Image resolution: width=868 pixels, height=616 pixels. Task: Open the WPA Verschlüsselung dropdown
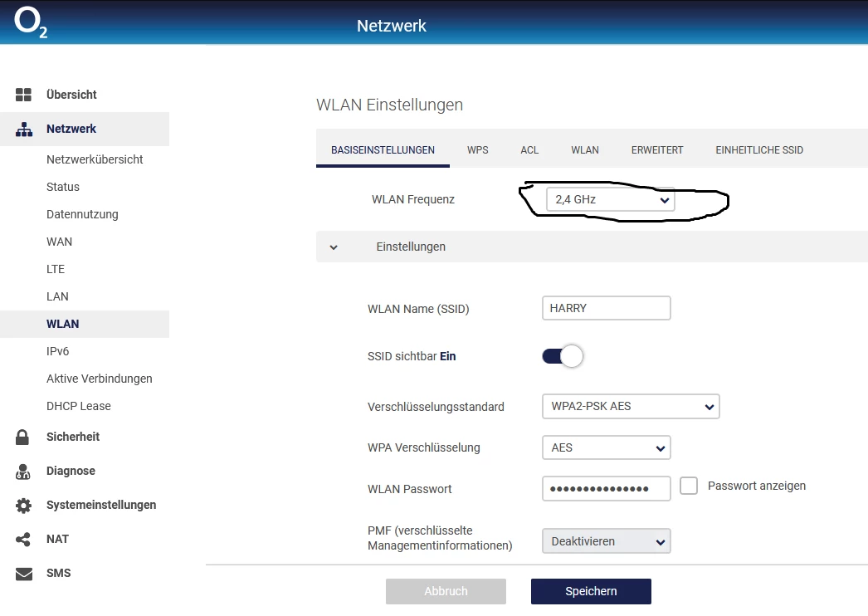[606, 447]
